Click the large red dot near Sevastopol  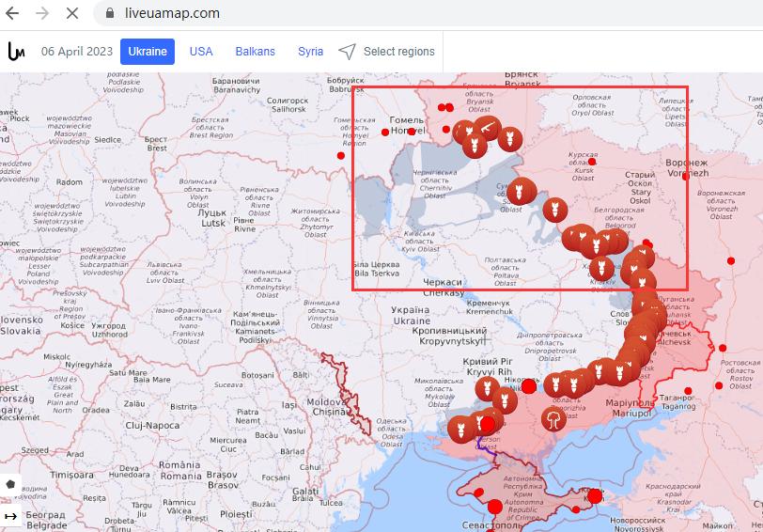point(495,508)
